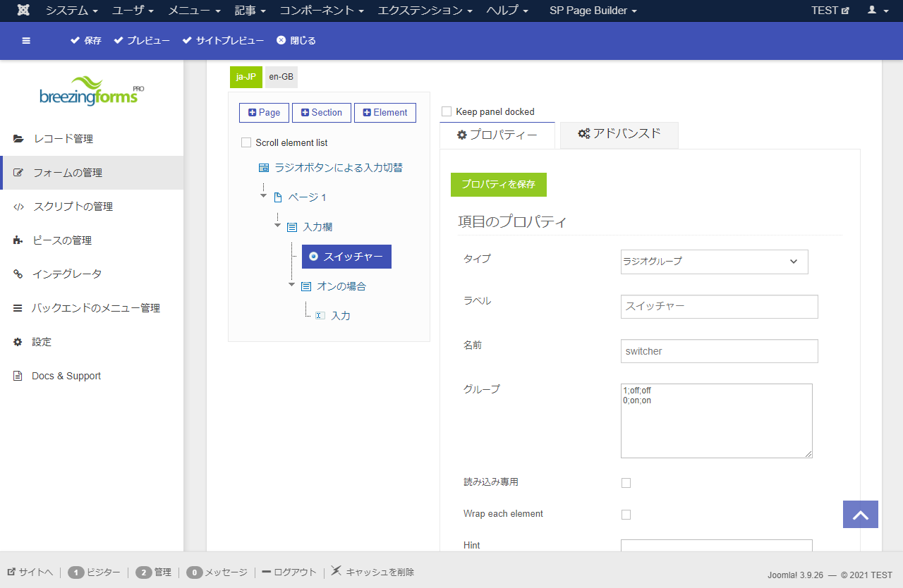Switch to the アドバンスド tab

coord(619,134)
